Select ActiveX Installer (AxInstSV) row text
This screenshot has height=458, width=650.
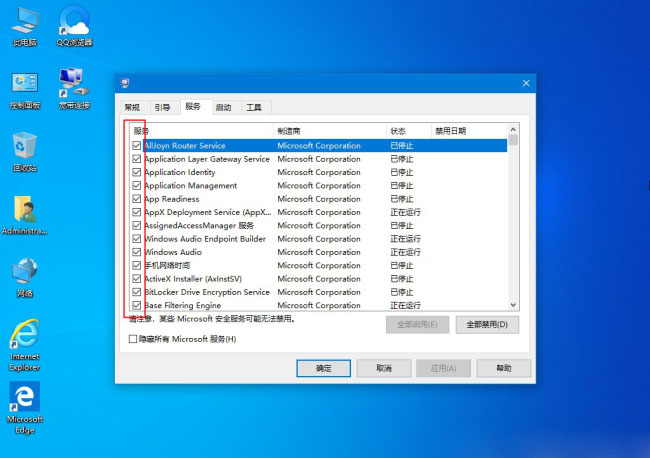coord(193,279)
